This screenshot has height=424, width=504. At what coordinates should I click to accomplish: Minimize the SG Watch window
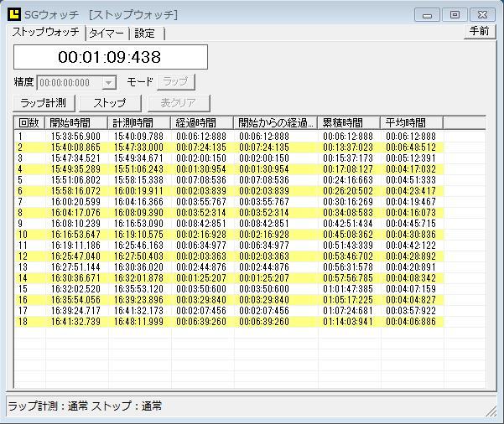click(429, 14)
